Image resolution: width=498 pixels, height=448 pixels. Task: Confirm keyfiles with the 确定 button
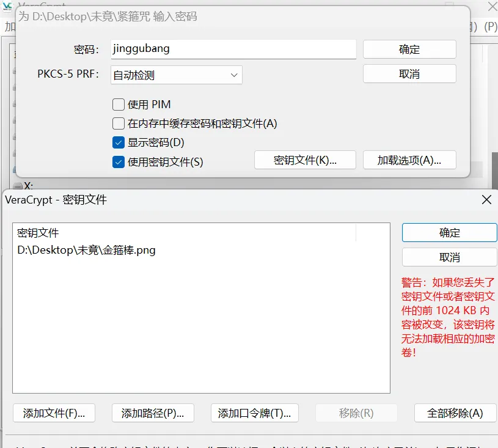[x=449, y=233]
